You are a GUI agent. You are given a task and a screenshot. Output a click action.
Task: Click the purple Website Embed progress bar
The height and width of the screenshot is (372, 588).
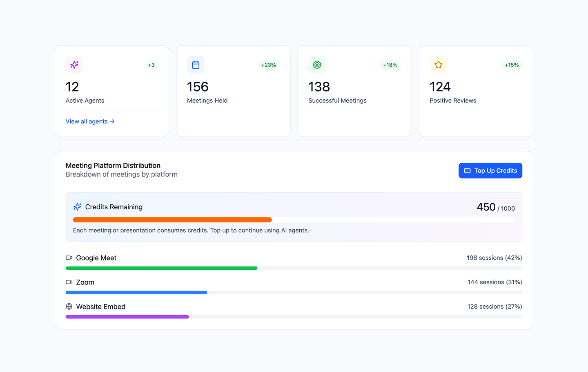click(x=127, y=317)
